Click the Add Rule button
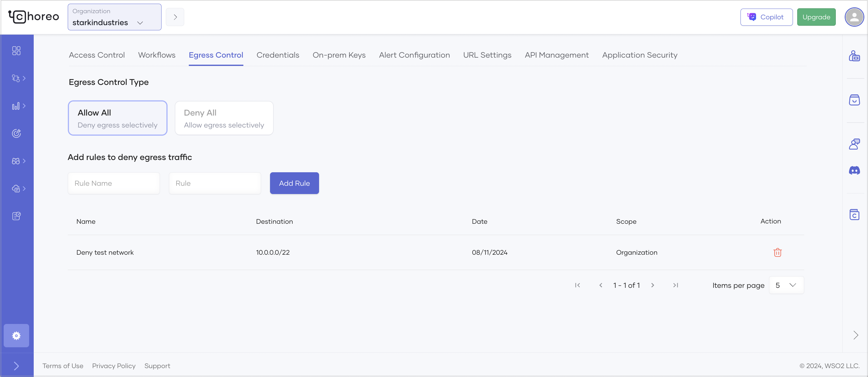 click(x=294, y=183)
